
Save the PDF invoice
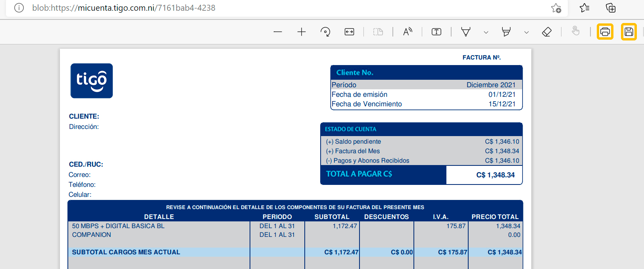coord(629,32)
